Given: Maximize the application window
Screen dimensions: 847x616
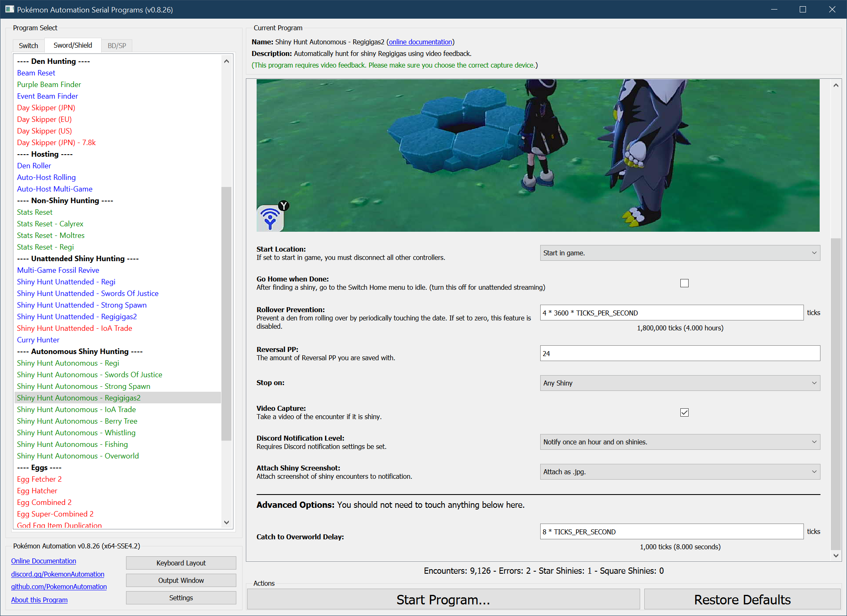Looking at the screenshot, I should coord(803,9).
